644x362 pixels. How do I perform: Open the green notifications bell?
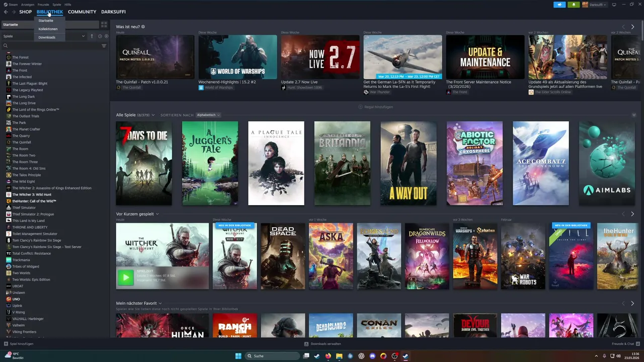point(574,5)
